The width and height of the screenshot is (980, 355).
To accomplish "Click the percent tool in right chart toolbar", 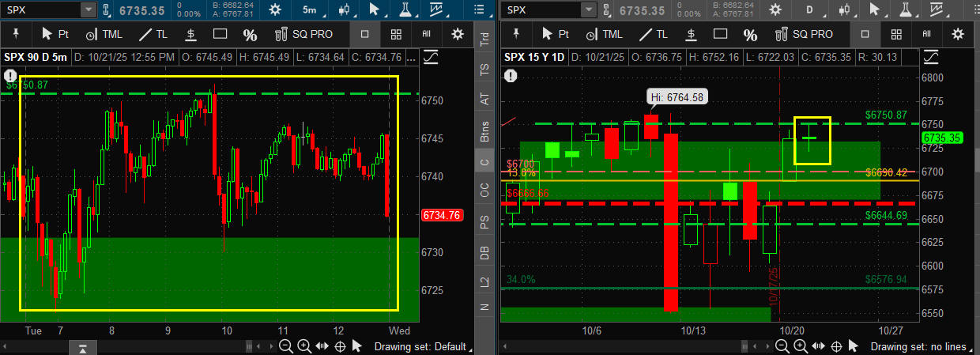I will click(749, 35).
